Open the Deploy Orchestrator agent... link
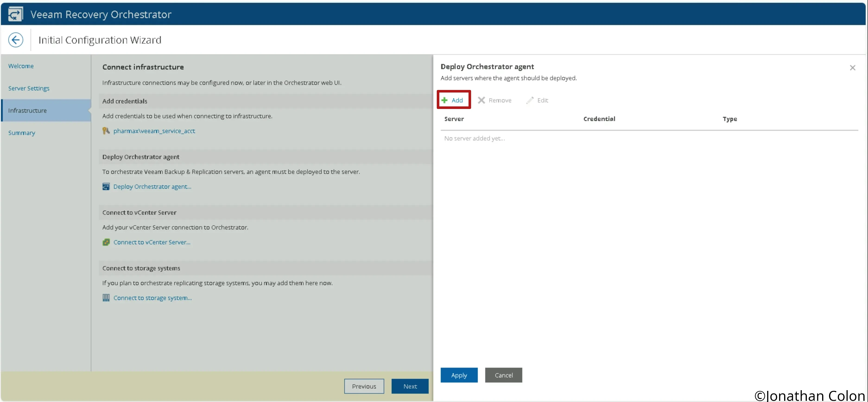The width and height of the screenshot is (868, 402). (152, 186)
